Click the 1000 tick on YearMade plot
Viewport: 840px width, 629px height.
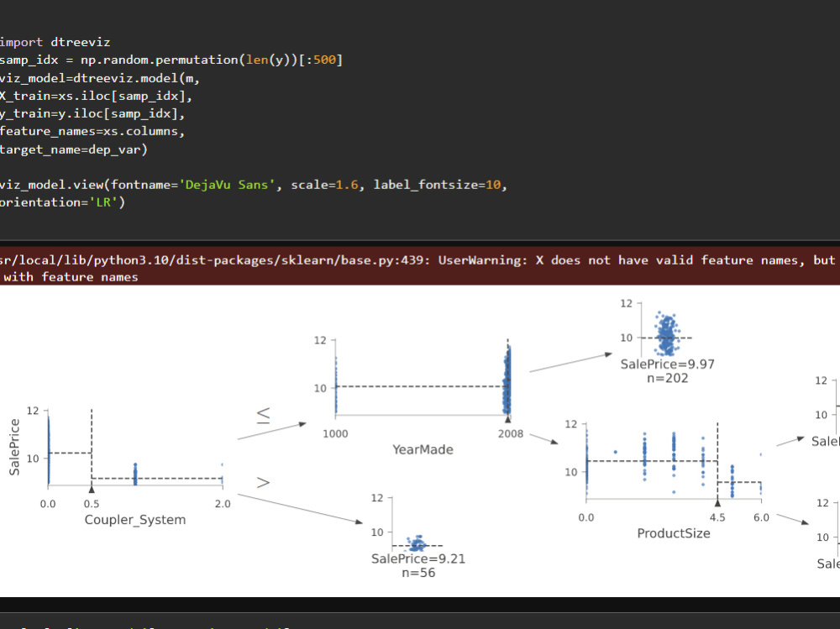point(335,434)
